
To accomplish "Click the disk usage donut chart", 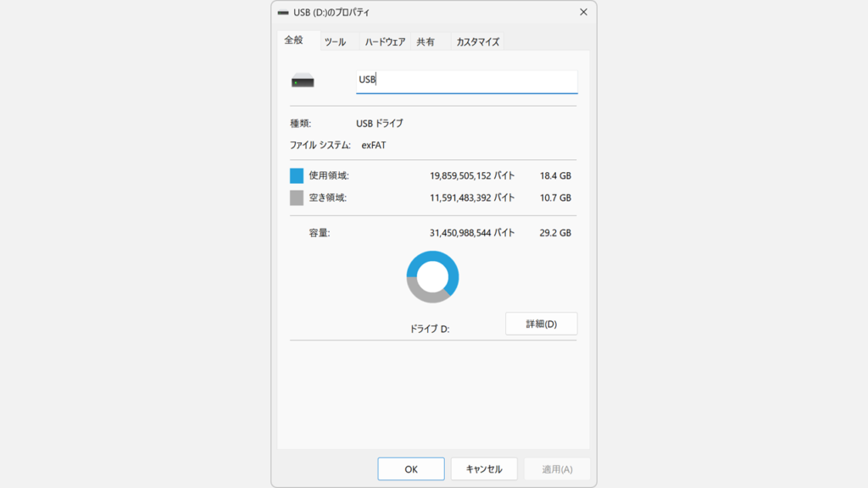I will pos(432,277).
